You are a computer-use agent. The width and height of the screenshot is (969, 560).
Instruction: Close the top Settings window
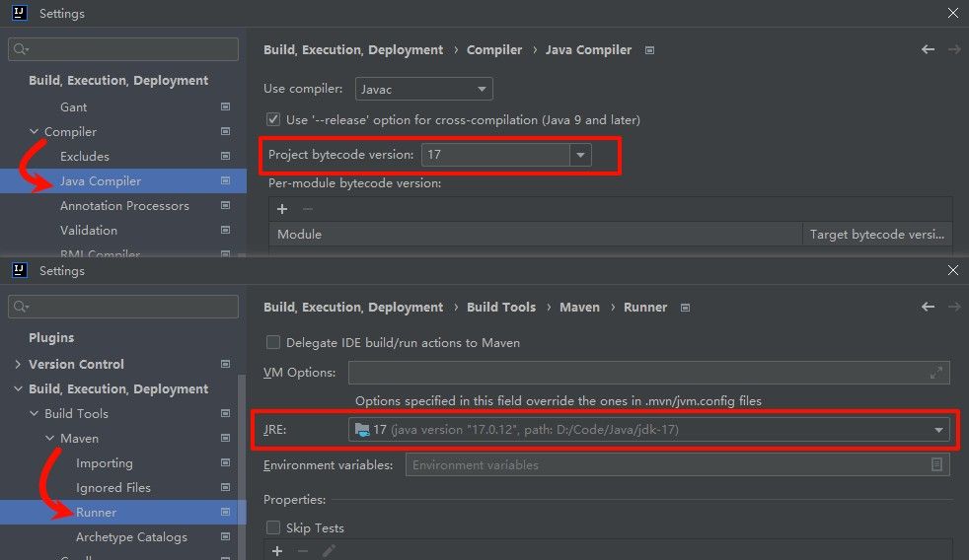(x=953, y=13)
